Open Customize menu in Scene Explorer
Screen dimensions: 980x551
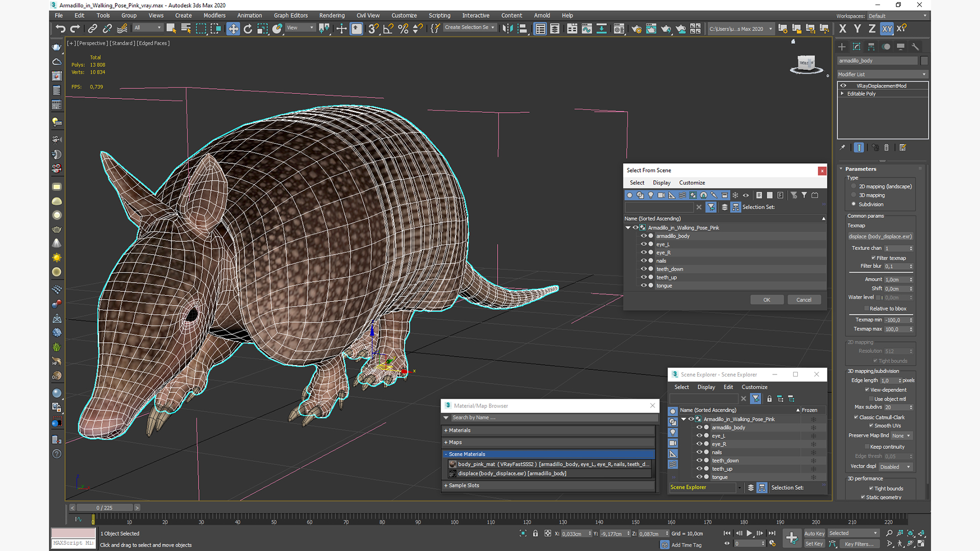pos(754,387)
